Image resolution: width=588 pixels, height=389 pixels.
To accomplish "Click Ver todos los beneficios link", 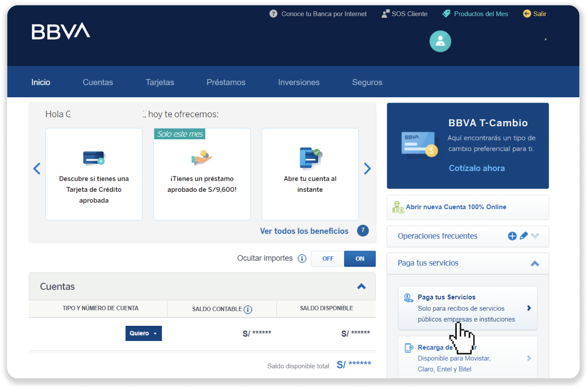I will pos(304,231).
